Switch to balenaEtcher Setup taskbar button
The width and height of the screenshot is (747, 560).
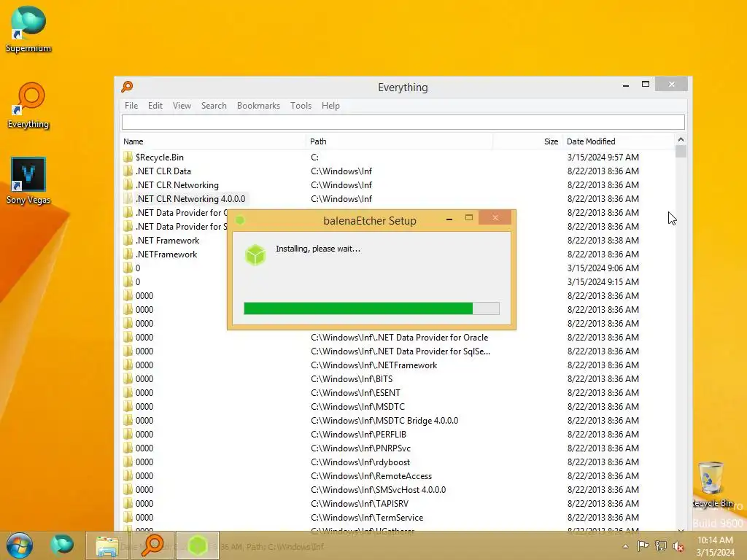(198, 545)
